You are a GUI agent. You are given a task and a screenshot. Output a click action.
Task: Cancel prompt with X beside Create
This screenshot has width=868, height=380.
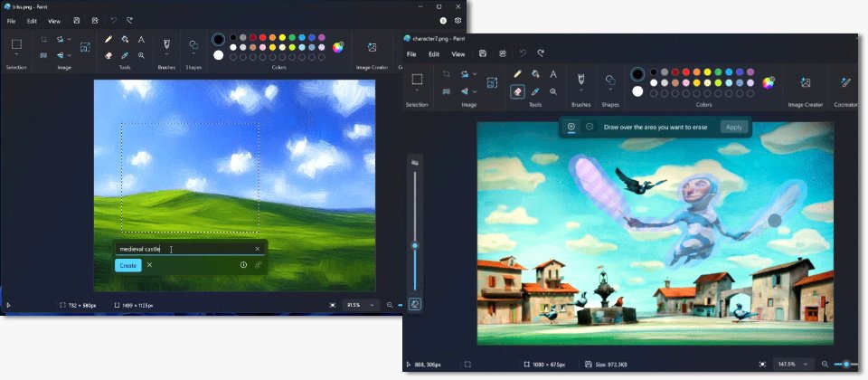click(149, 265)
